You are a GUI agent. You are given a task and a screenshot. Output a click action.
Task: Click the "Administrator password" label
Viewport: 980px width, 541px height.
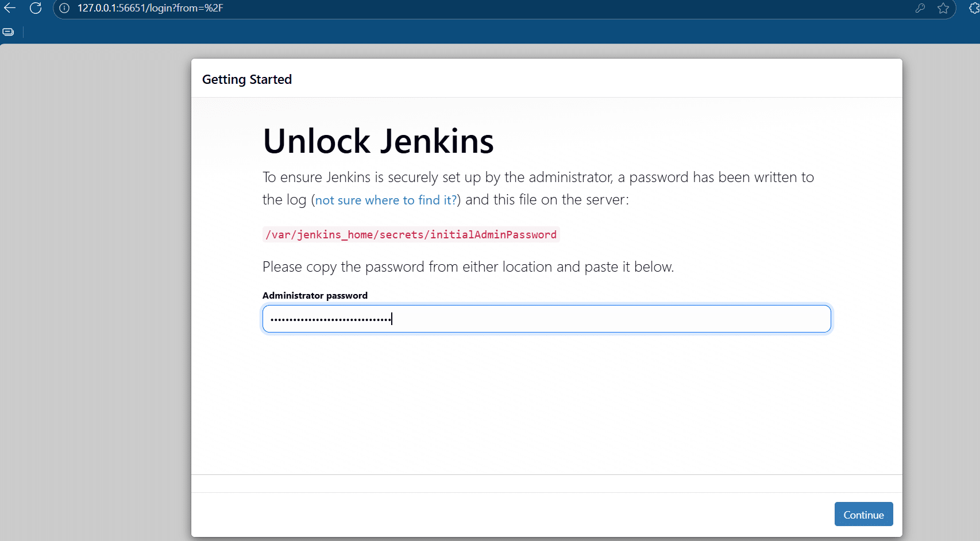tap(315, 295)
